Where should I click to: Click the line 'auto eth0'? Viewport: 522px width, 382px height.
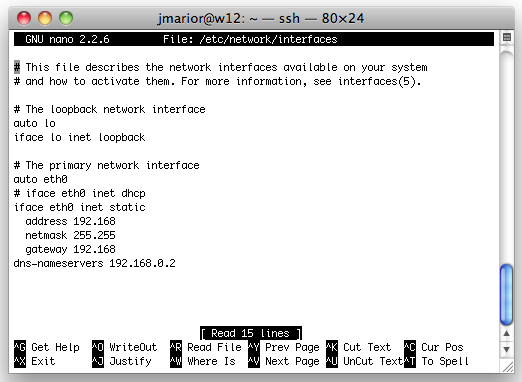click(41, 179)
